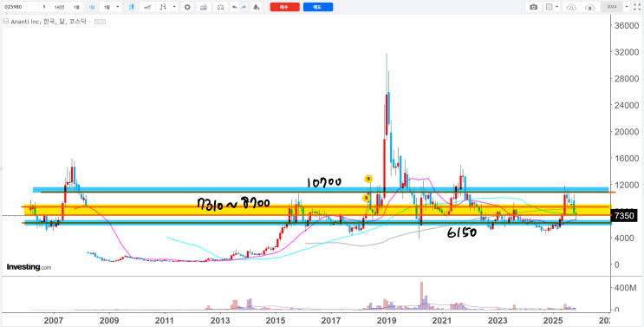Click the 400M volume axis label
644x327 pixels.
(626, 288)
